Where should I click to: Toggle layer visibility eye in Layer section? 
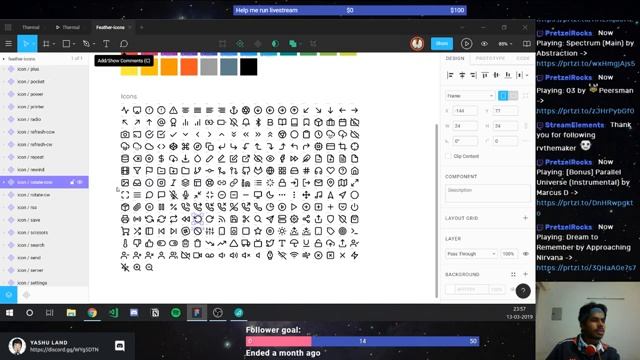point(526,254)
